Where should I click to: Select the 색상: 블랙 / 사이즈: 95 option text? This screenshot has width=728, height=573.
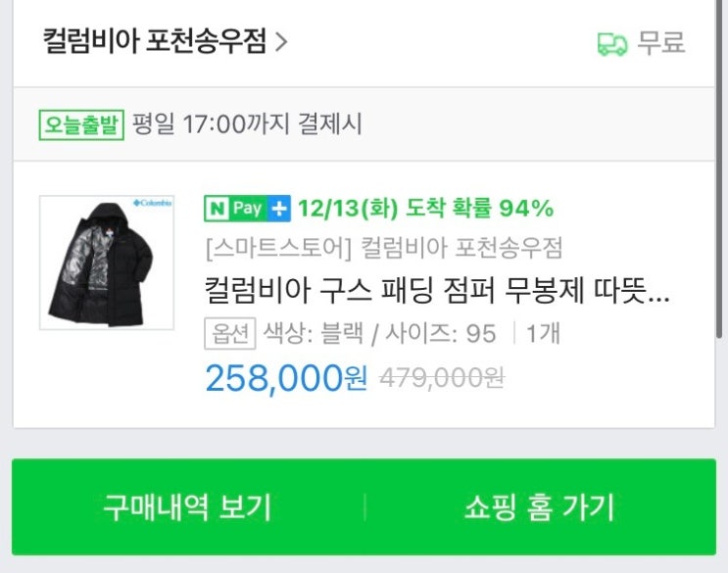[379, 333]
